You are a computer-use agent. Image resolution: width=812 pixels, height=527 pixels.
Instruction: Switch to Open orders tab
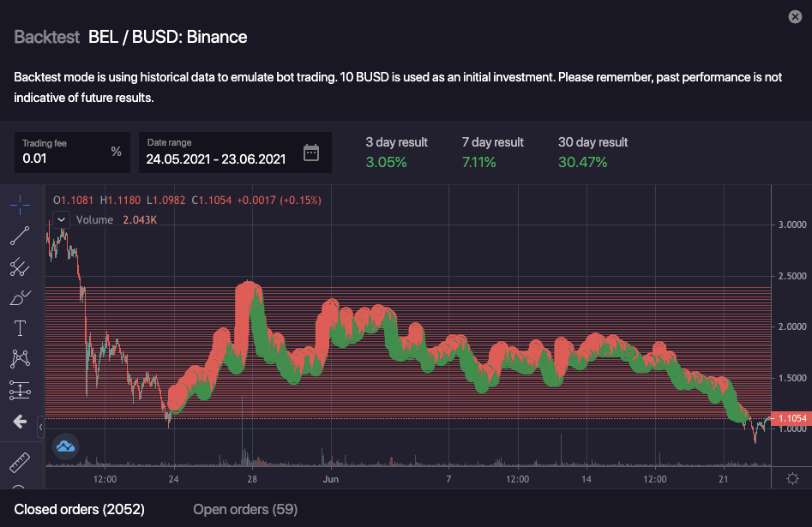click(245, 510)
